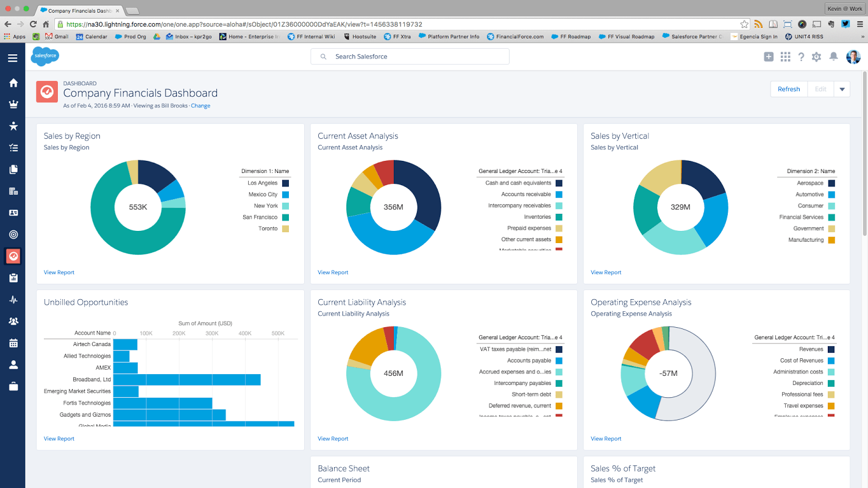868x488 pixels.
Task: Expand the App Launcher grid icon
Action: (x=785, y=56)
